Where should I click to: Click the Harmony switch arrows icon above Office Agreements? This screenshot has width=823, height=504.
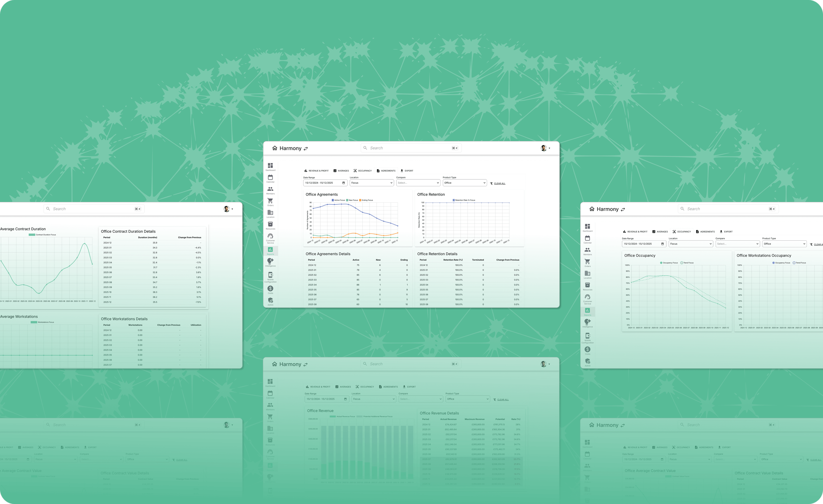click(305, 148)
